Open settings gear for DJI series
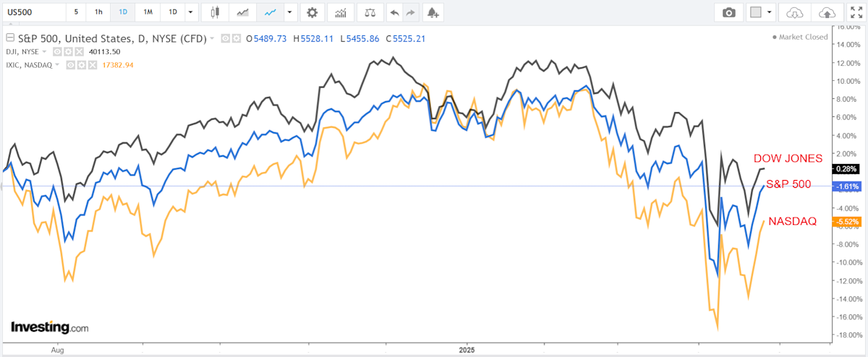This screenshot has height=357, width=868. (x=68, y=52)
